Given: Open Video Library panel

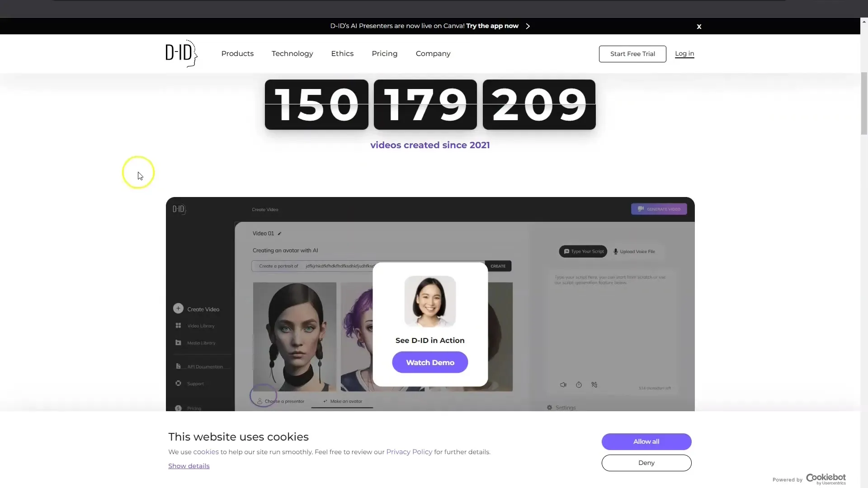Looking at the screenshot, I should point(201,326).
